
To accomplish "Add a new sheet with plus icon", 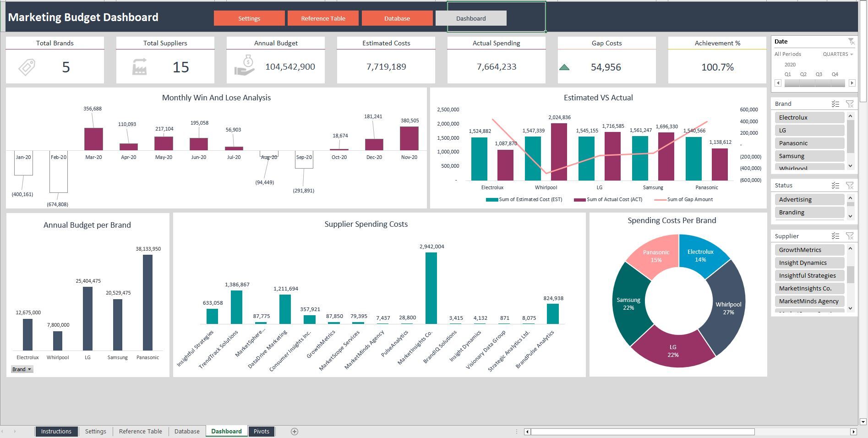I will pos(295,432).
